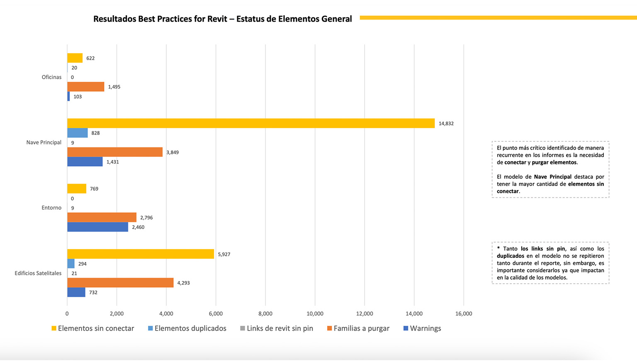Select the note box about links sin pin
Image resolution: width=637 pixels, height=364 pixels.
pos(550,263)
